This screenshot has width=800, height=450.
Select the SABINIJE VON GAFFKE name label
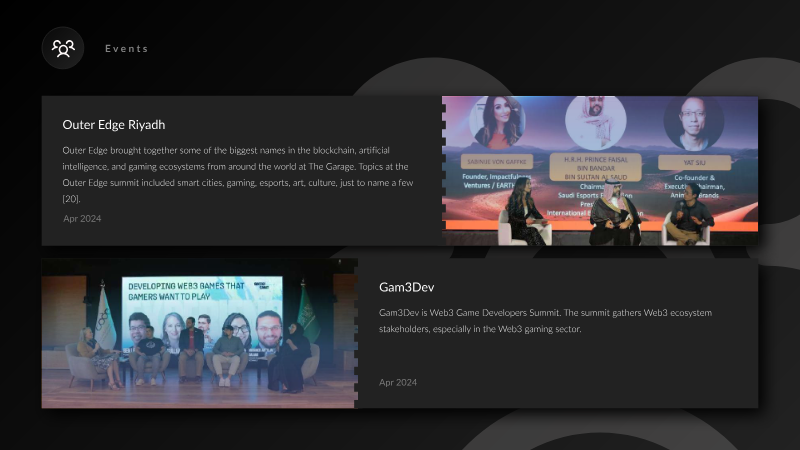coord(497,162)
